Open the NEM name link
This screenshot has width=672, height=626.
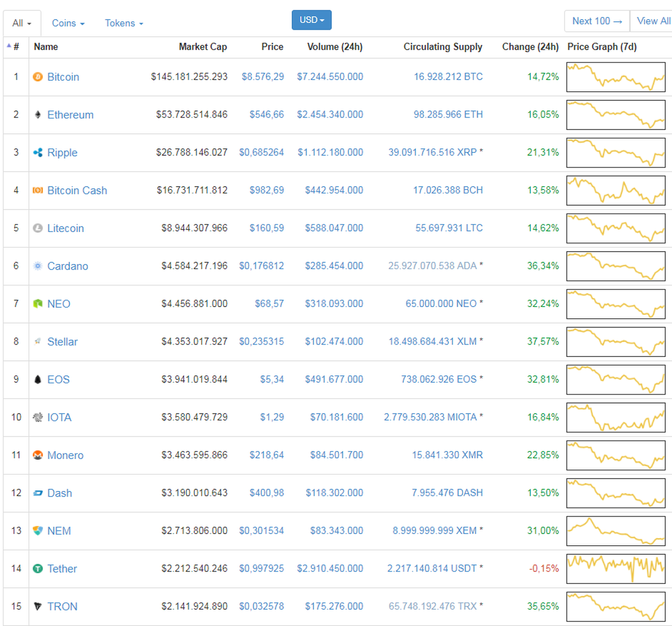[x=59, y=531]
